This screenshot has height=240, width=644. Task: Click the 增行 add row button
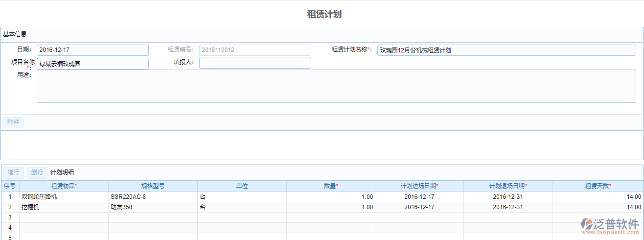tap(13, 172)
